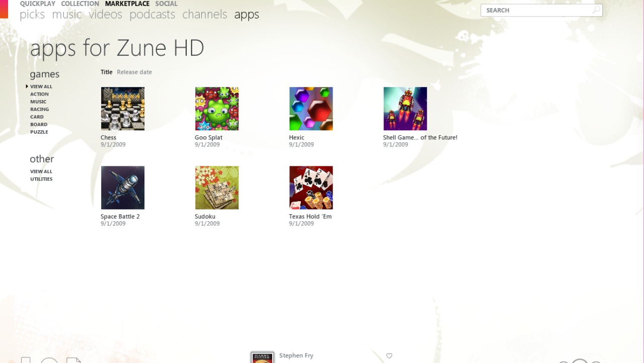Open the Shell Game robots artwork
Viewport: 644px width, 363px height.
tap(405, 109)
